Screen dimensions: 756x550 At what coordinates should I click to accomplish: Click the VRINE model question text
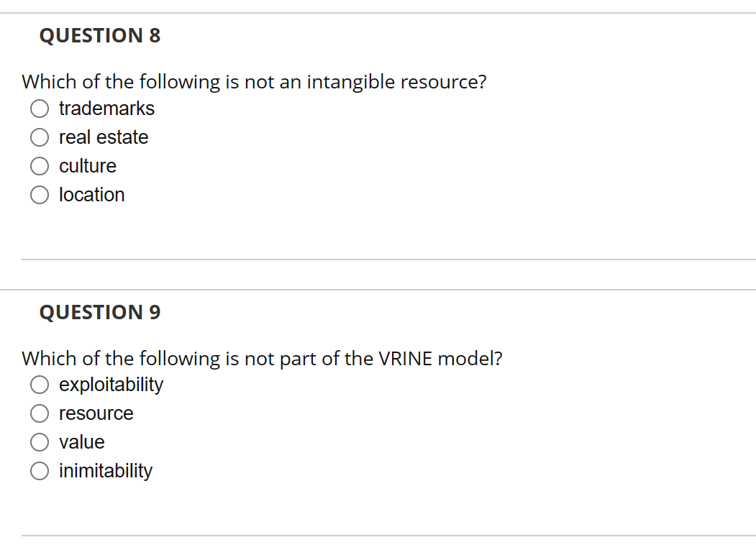coord(262,358)
